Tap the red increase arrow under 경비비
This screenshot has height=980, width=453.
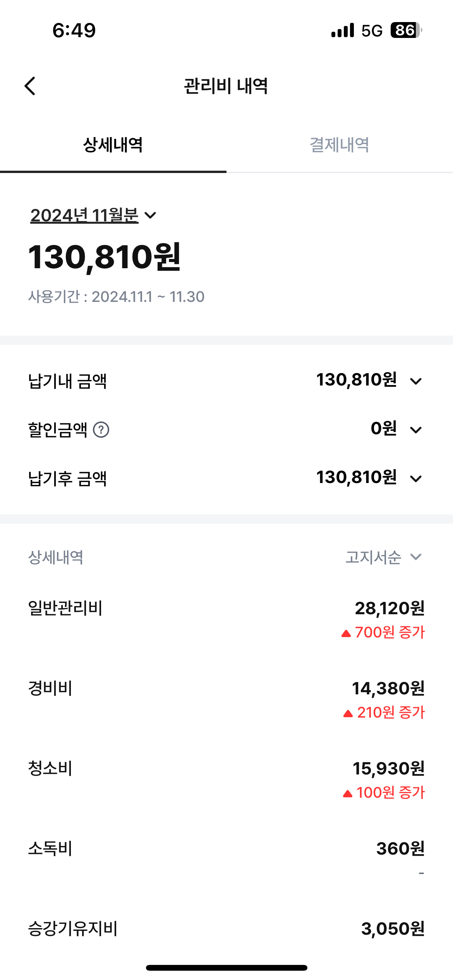point(348,713)
